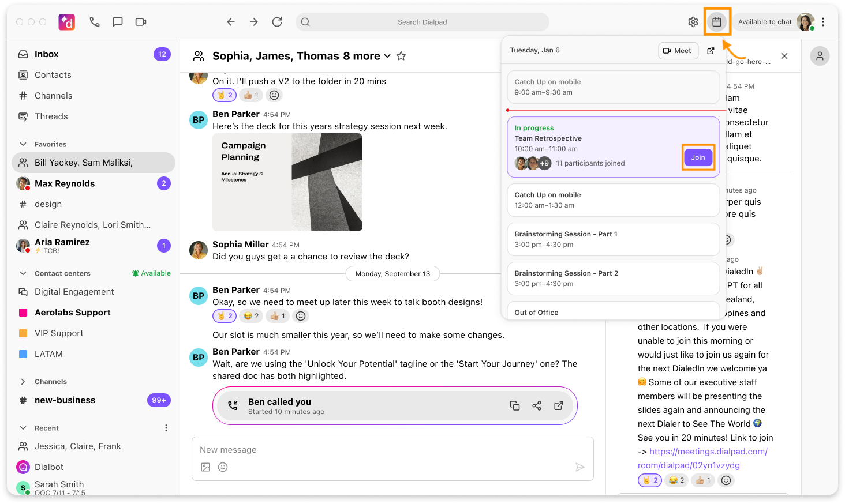Screen dimensions: 845x504
Task: Open Threads
Action: click(94, 116)
